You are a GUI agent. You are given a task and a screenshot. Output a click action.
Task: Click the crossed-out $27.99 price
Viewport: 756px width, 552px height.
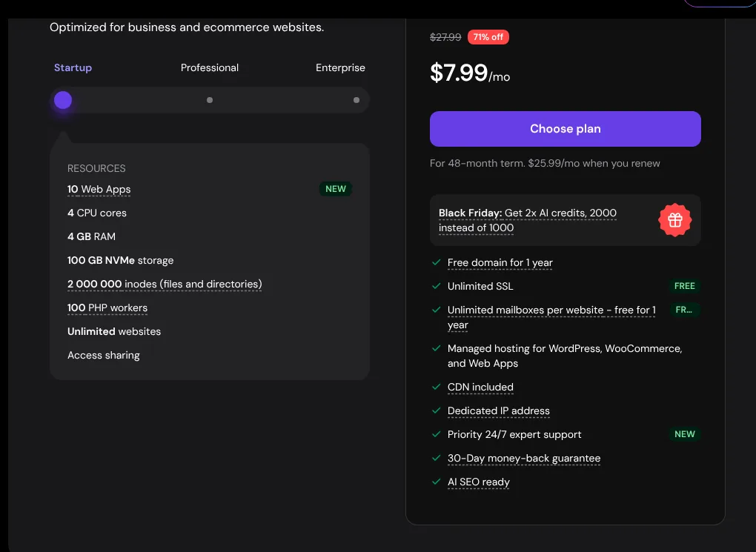click(x=445, y=37)
